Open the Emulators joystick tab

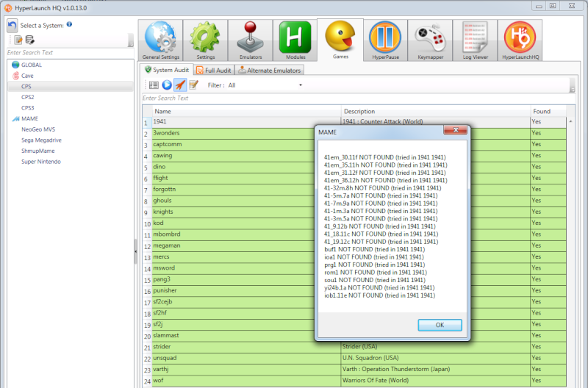[x=251, y=40]
